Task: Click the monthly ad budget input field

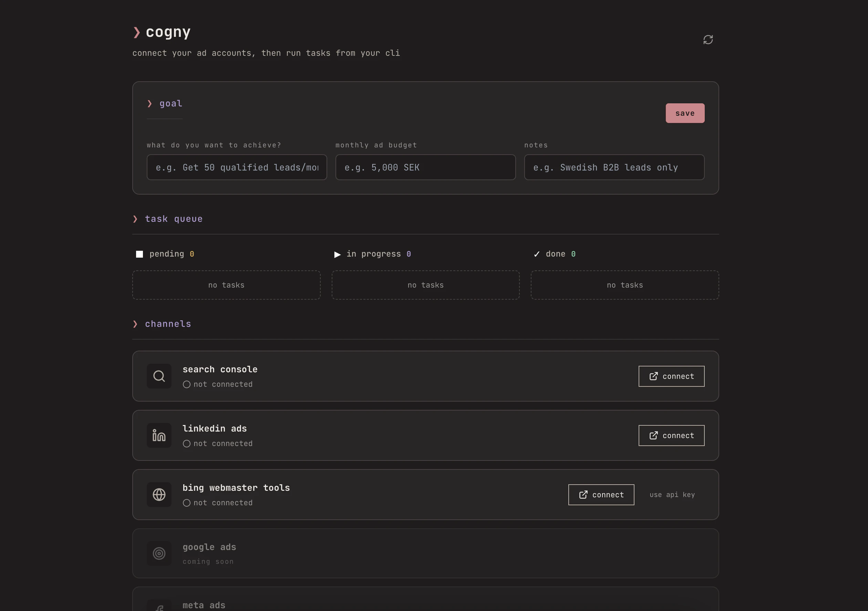Action: (x=425, y=167)
